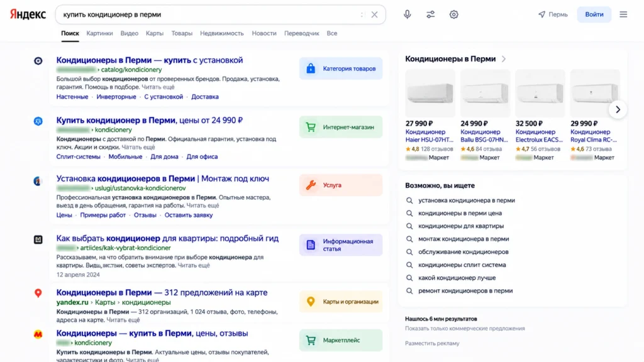Image resolution: width=644 pixels, height=362 pixels.
Task: Click the Для дома sublink
Action: 164,156
